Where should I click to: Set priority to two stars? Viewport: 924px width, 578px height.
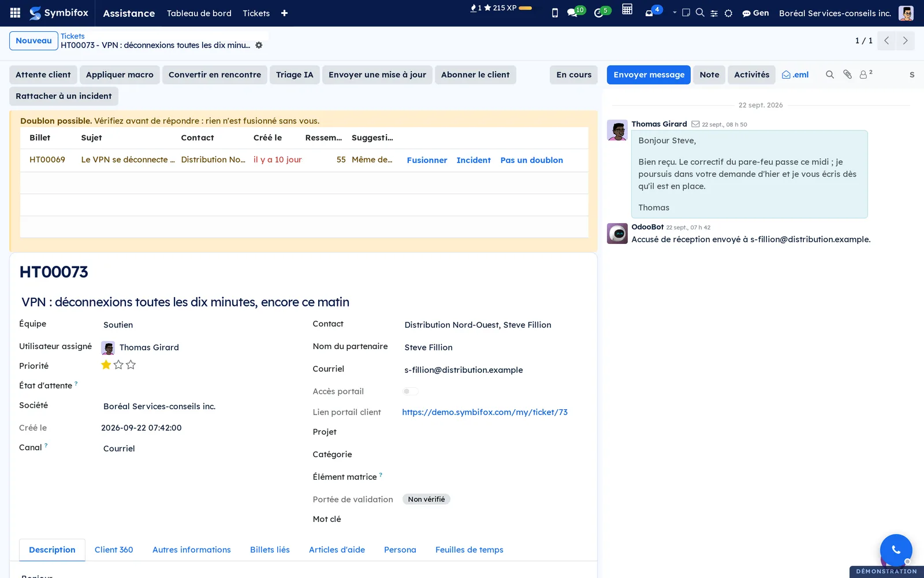click(118, 365)
